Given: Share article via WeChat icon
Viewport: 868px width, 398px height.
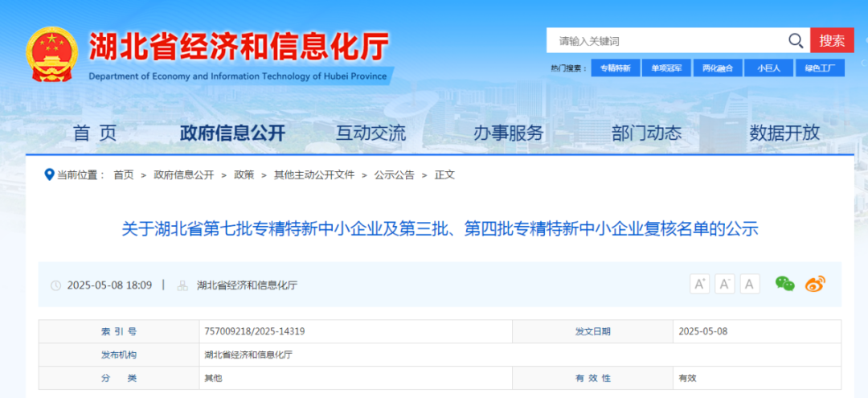Looking at the screenshot, I should tap(784, 284).
